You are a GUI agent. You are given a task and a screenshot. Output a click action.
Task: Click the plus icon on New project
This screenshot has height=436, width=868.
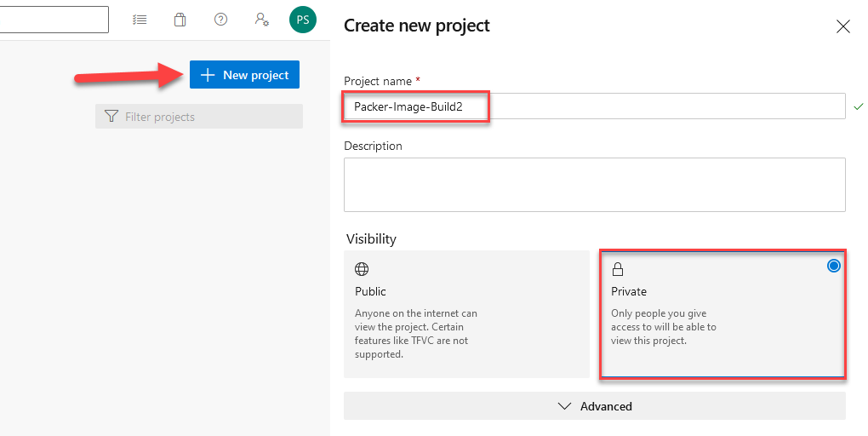click(207, 75)
